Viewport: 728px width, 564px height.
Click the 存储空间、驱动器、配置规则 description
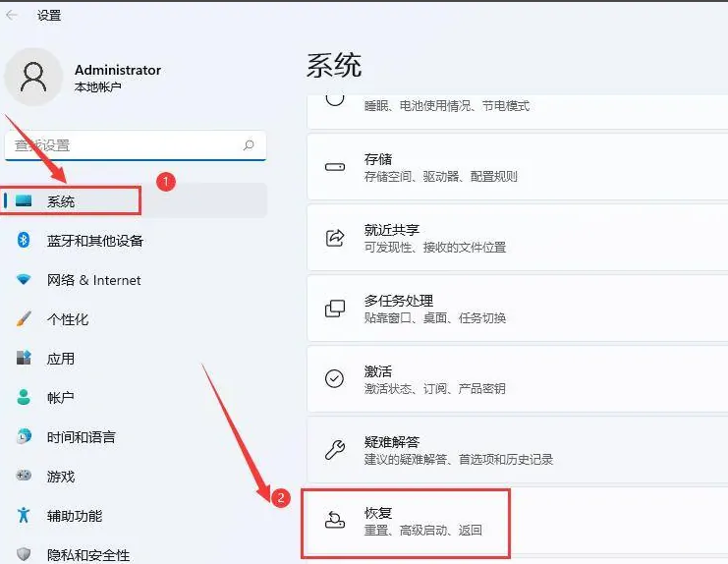(x=440, y=177)
